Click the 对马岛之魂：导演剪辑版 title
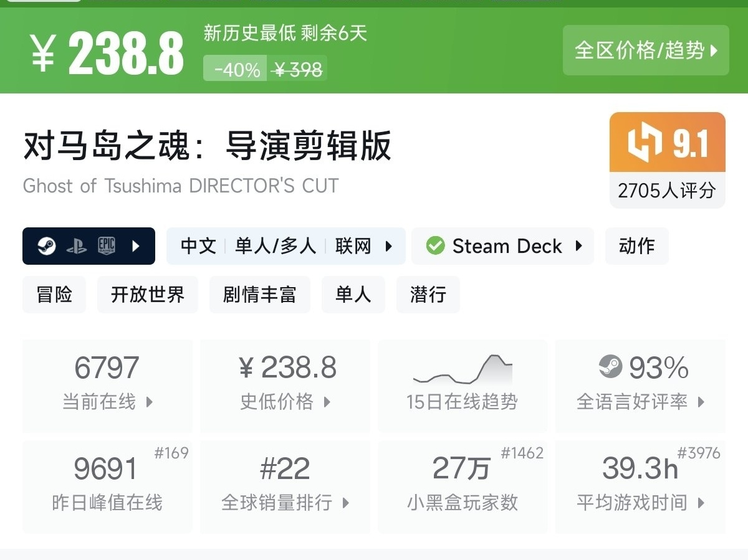Image resolution: width=748 pixels, height=560 pixels. pyautogui.click(x=208, y=146)
